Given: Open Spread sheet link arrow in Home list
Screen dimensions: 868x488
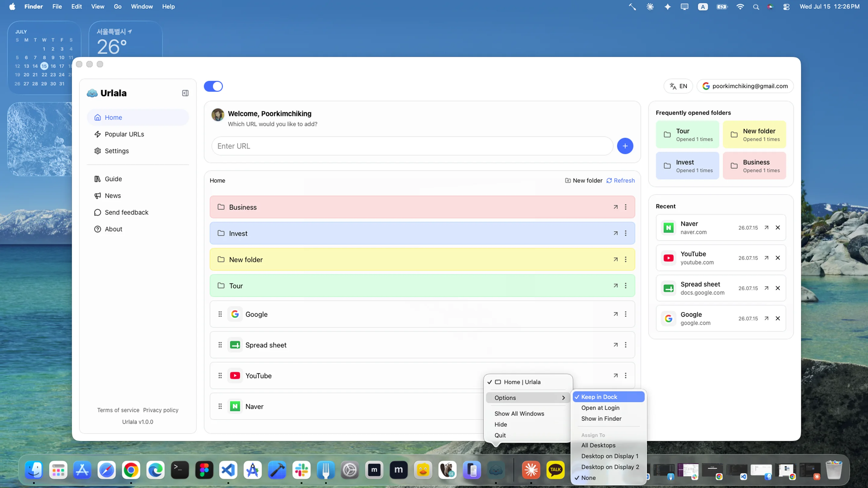Looking at the screenshot, I should click(x=615, y=345).
